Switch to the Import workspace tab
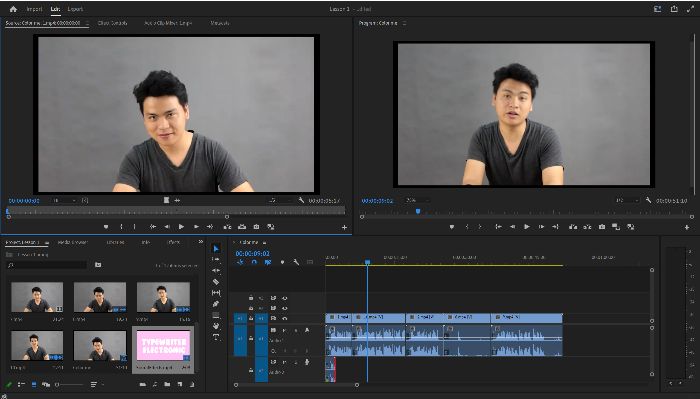Screen dimensions: 700x399 point(34,9)
